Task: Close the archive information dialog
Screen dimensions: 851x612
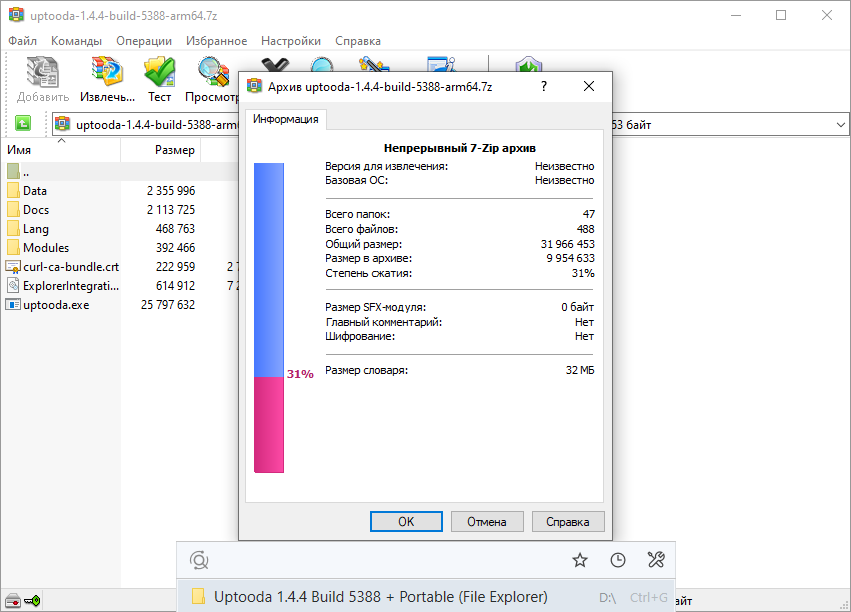Action: tap(589, 86)
